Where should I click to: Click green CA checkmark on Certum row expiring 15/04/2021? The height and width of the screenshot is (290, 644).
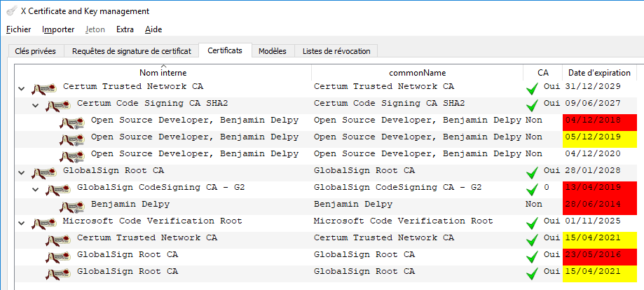click(x=532, y=240)
